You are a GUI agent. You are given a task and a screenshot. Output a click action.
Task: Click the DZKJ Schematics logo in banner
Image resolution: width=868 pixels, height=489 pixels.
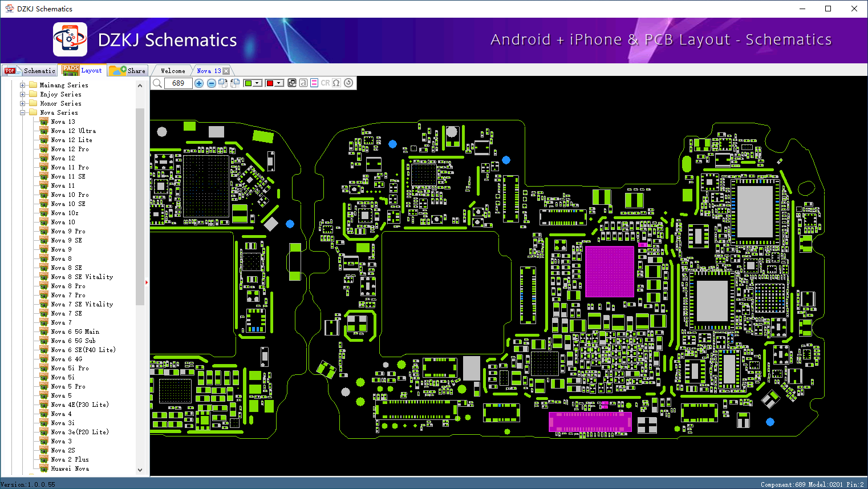pyautogui.click(x=70, y=39)
